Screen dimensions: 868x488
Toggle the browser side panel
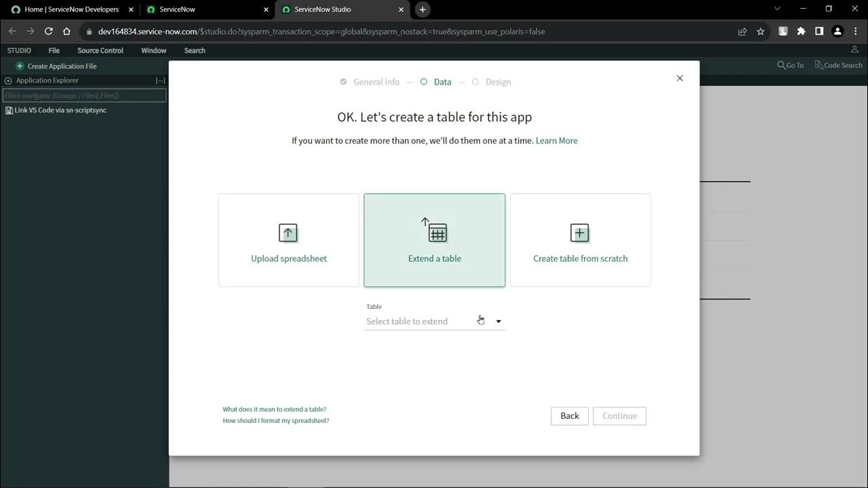[819, 31]
